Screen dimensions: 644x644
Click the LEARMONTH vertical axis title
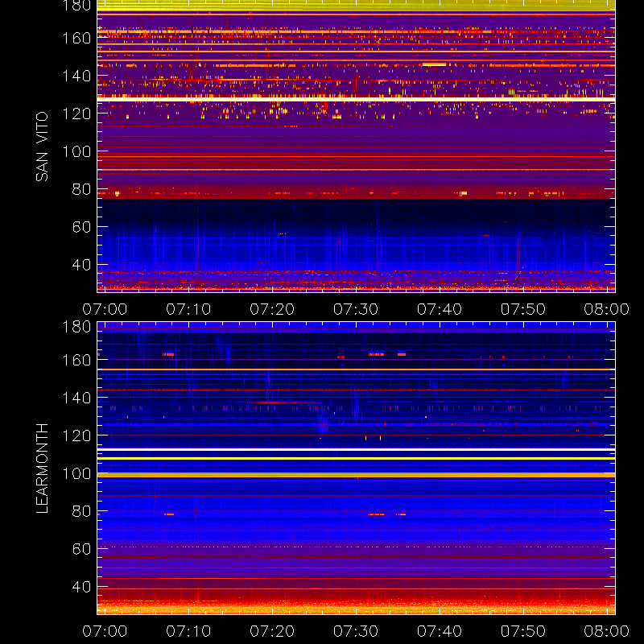42,469
